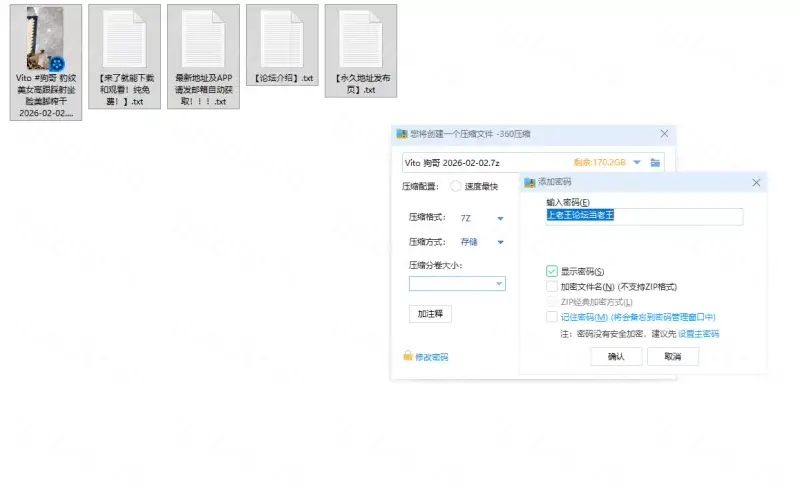Select the 【永久地址发布页】.txt file
This screenshot has height=491, width=800.
[x=361, y=51]
